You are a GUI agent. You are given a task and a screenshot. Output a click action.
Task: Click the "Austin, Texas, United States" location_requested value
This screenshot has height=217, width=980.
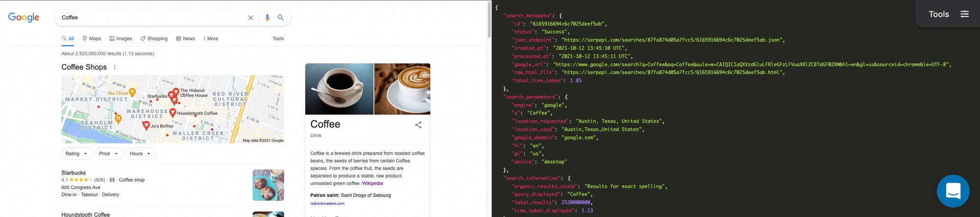(x=620, y=121)
